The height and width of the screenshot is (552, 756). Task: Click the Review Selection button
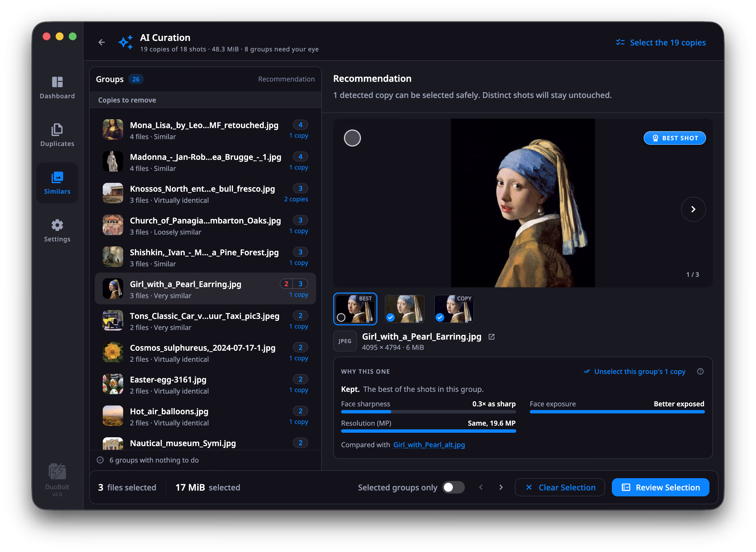point(660,488)
